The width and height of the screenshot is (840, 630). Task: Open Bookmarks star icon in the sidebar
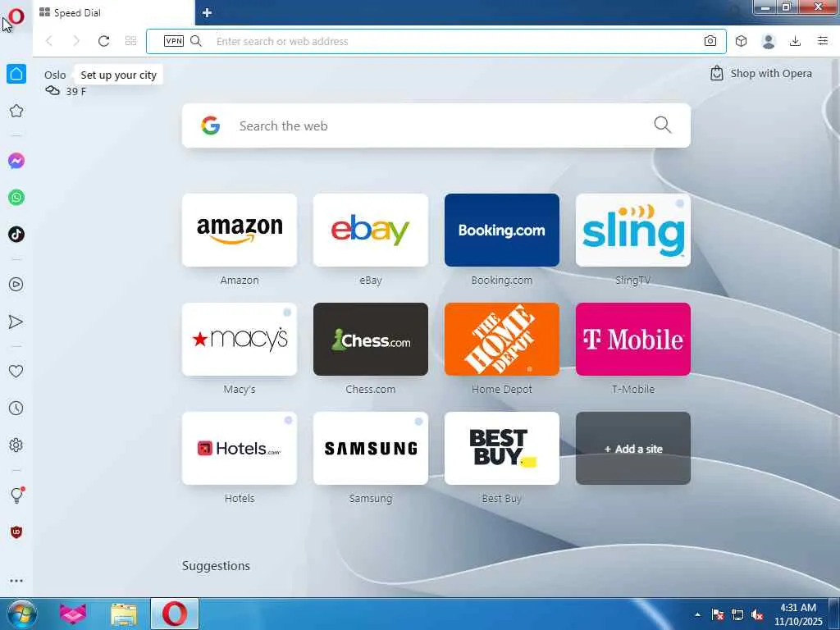16,111
